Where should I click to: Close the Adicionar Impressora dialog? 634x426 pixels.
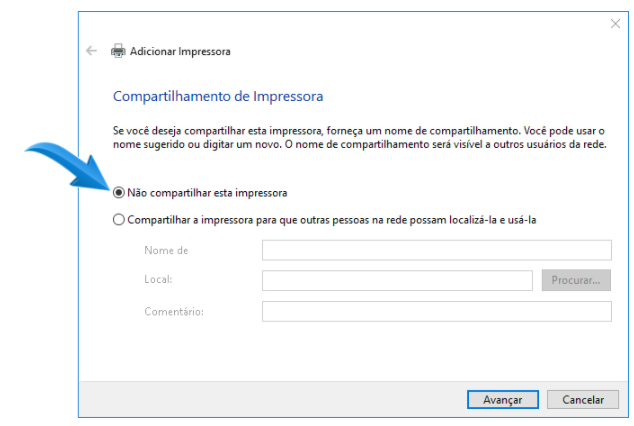click(615, 24)
